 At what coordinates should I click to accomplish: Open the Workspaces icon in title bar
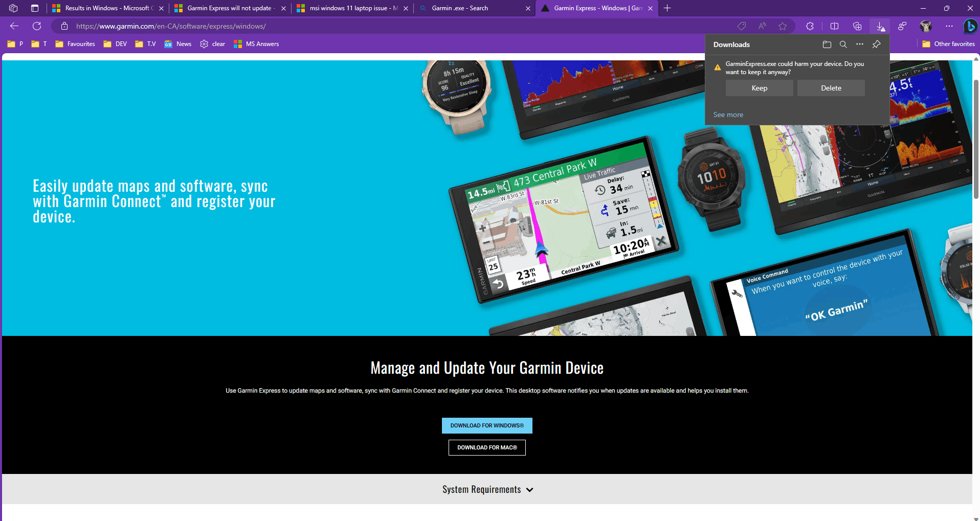13,8
